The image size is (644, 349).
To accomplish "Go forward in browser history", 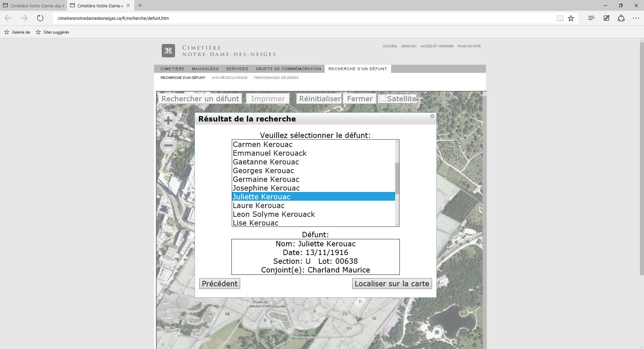I will (24, 18).
